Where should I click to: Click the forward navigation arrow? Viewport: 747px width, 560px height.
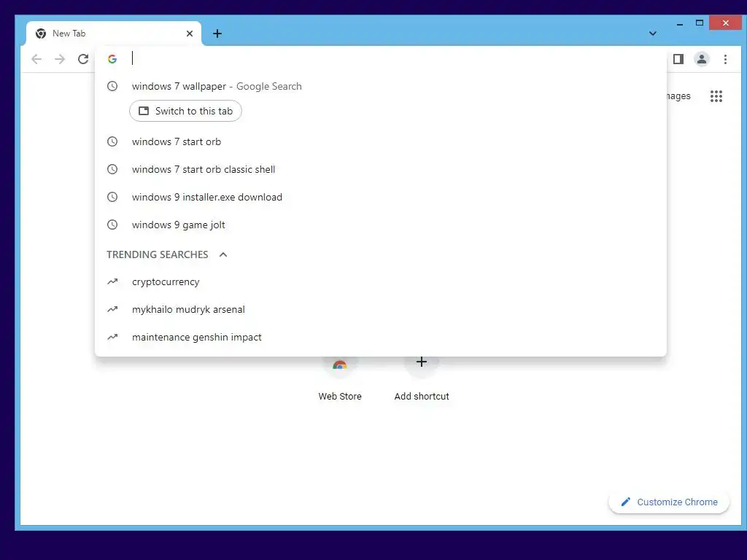point(60,59)
